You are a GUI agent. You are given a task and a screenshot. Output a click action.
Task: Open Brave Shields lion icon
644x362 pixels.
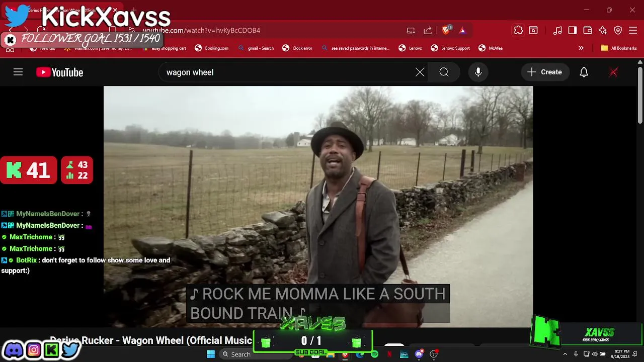click(x=446, y=30)
